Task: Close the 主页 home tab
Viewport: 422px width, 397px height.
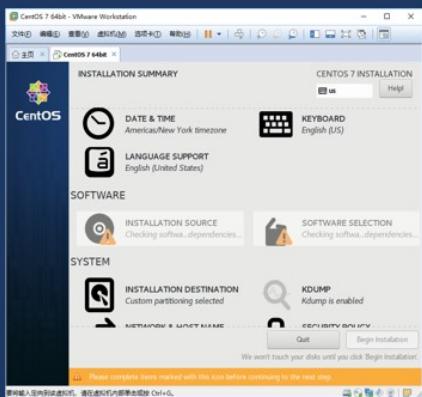Action: click(x=42, y=54)
